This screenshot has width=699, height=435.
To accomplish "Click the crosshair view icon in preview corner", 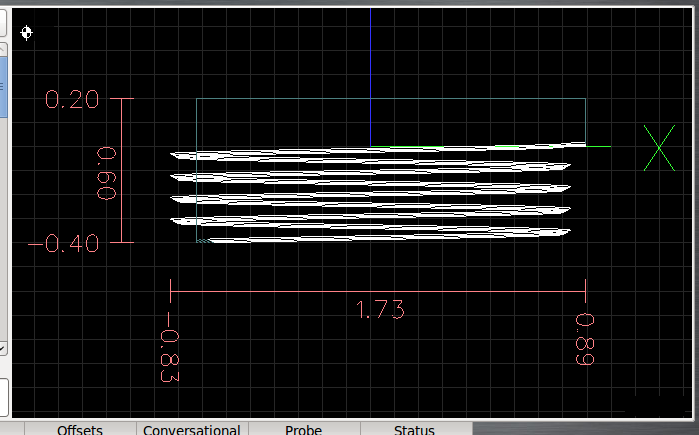I will 26,33.
